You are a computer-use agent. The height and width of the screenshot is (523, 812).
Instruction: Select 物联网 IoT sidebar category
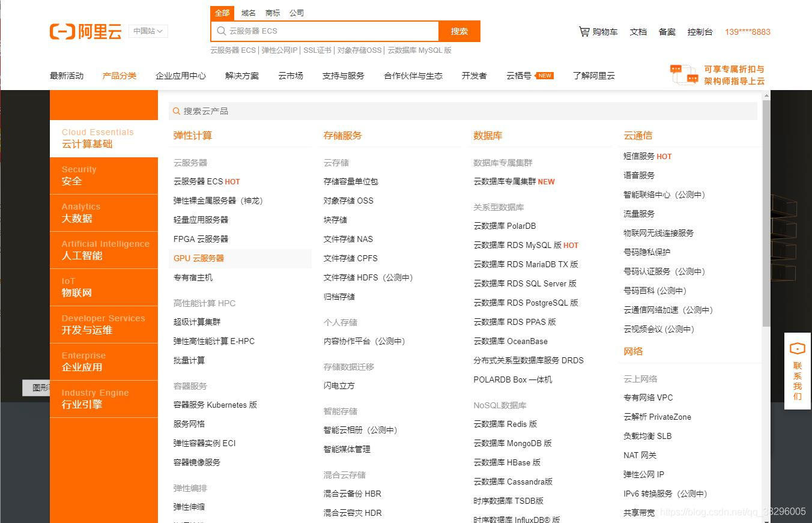tap(104, 288)
